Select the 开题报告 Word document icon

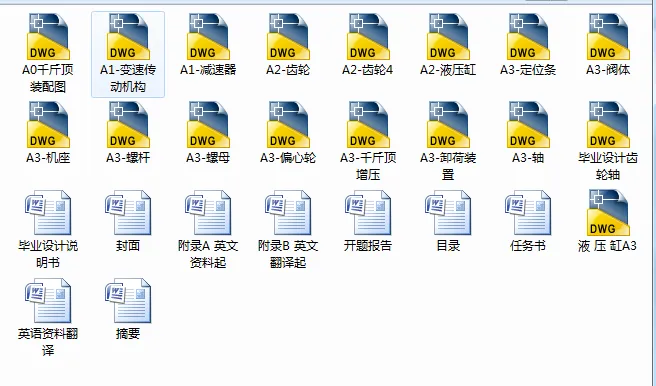click(x=368, y=212)
